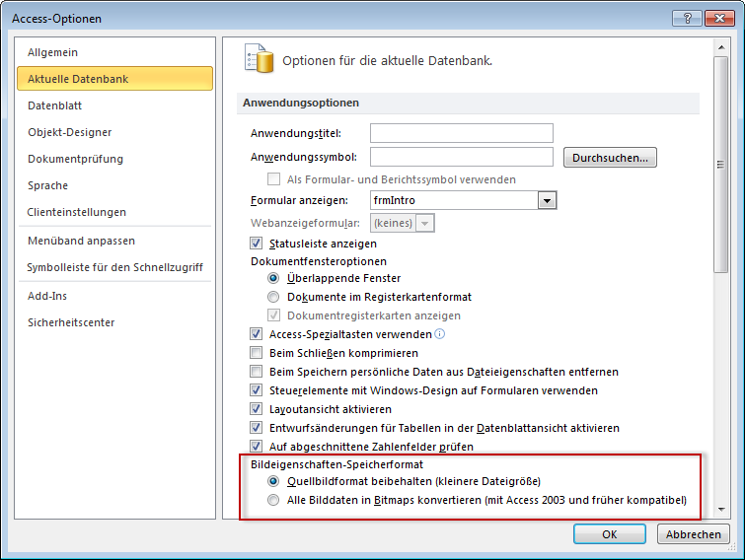Click the help question mark button in title bar
The height and width of the screenshot is (560, 745).
(686, 19)
